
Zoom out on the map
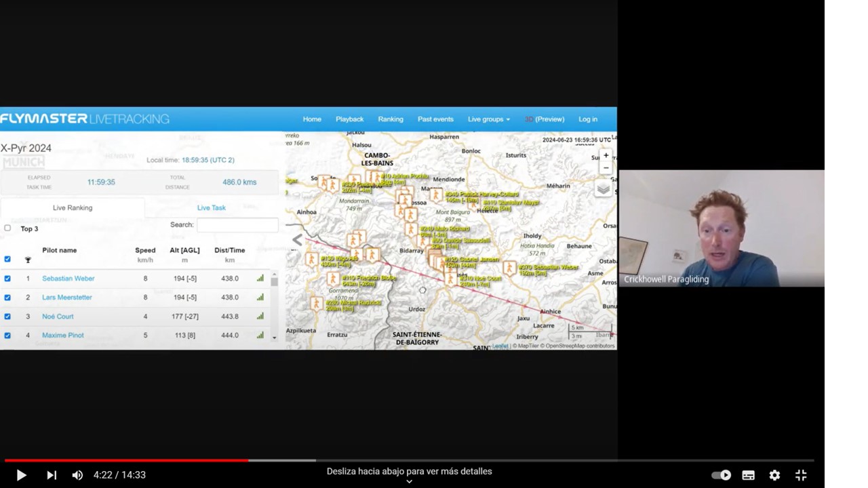606,168
